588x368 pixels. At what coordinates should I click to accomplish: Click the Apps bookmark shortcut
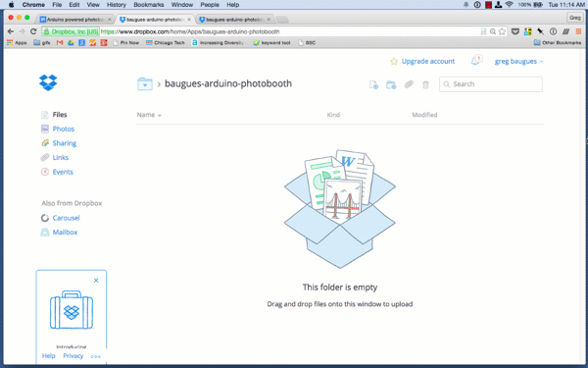[17, 43]
